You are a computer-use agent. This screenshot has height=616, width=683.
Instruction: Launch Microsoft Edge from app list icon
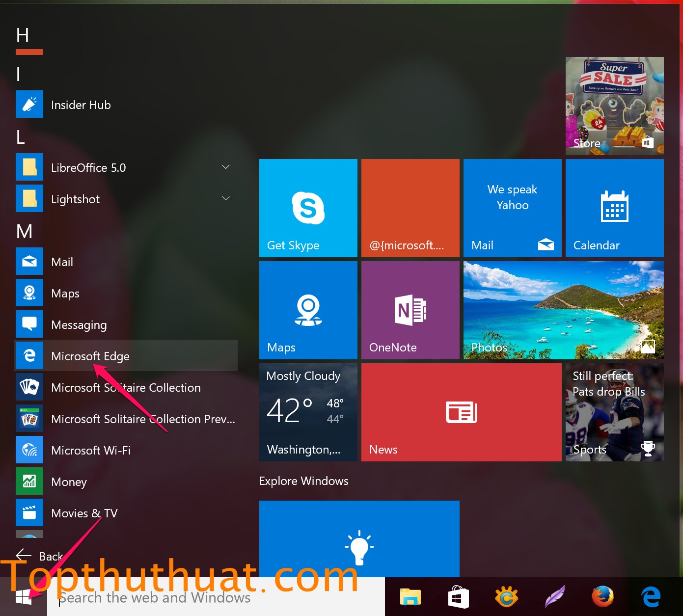point(29,355)
